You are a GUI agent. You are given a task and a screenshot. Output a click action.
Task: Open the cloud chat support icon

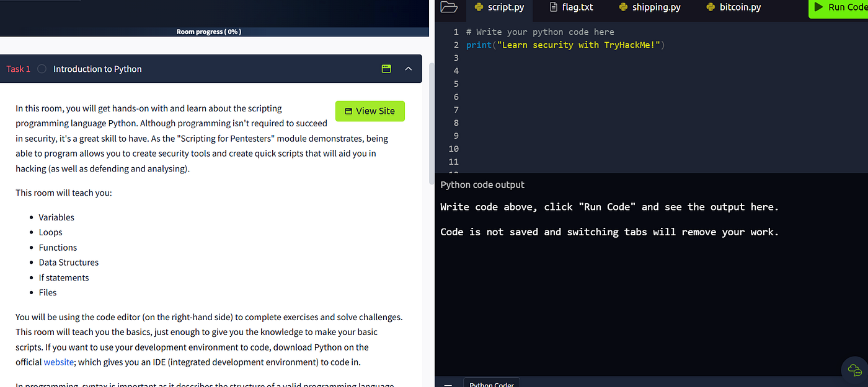854,370
